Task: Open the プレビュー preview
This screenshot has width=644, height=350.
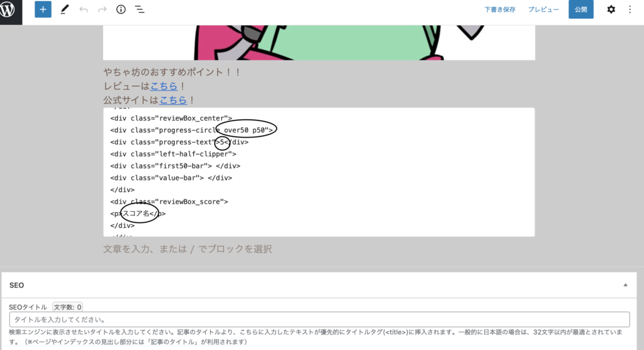Action: point(543,9)
